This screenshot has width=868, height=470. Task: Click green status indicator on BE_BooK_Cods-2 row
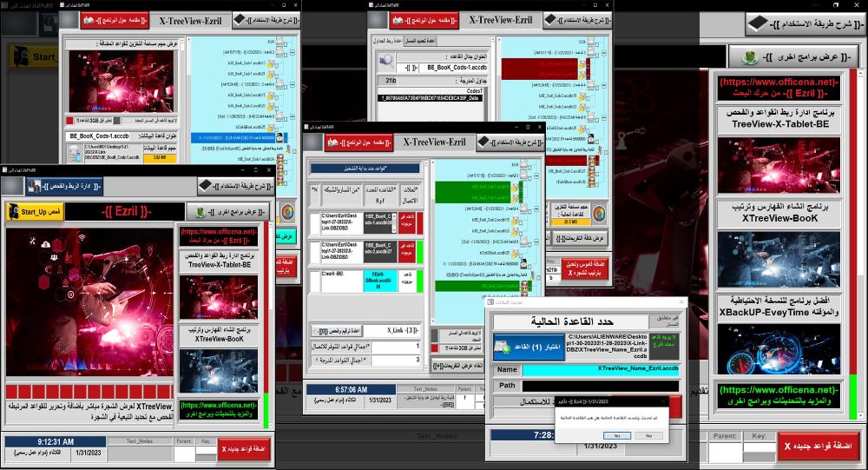coord(419,252)
